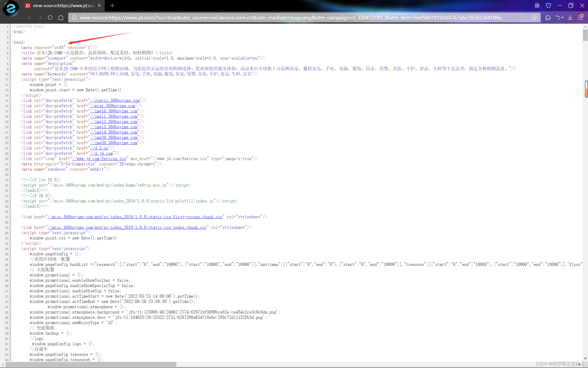
Task: Open the browser main menu
Action: click(x=580, y=17)
